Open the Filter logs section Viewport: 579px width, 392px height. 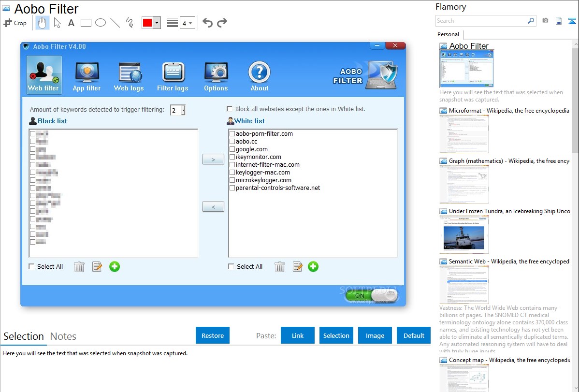click(x=173, y=76)
